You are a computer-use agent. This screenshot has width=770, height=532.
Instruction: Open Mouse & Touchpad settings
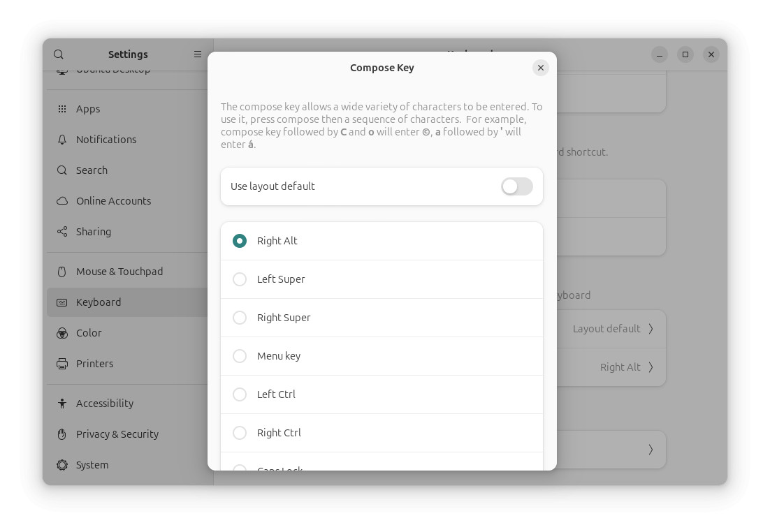click(127, 272)
